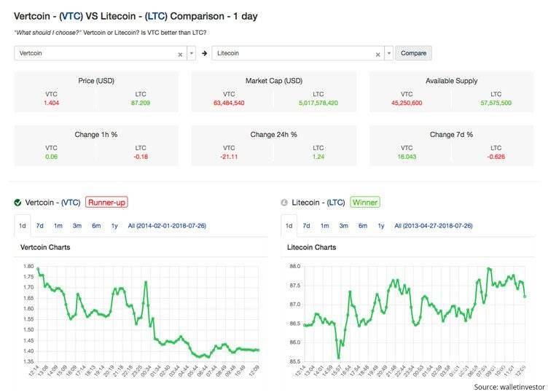Select the 3m tab on Litecoin chart
Viewport: 548px width, 392px height.
click(343, 226)
